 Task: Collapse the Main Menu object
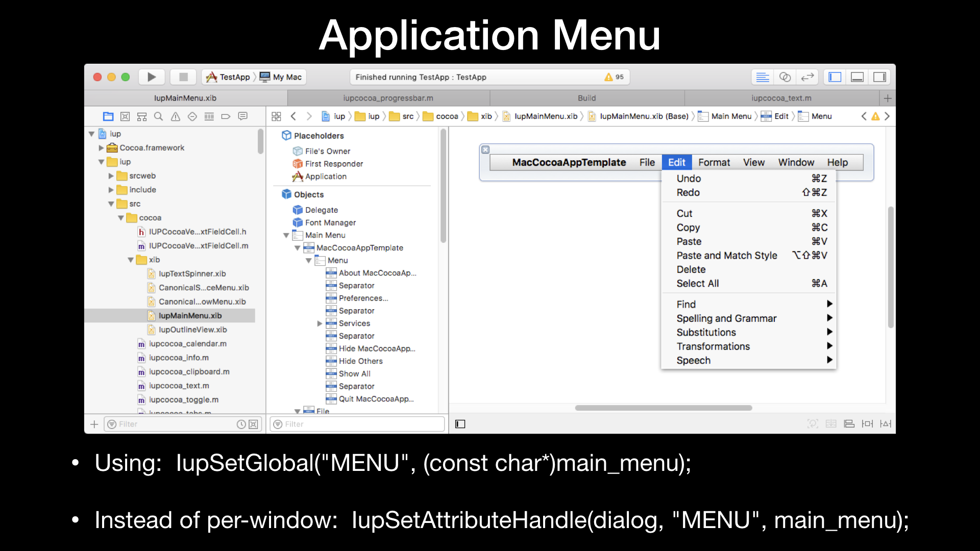[286, 235]
